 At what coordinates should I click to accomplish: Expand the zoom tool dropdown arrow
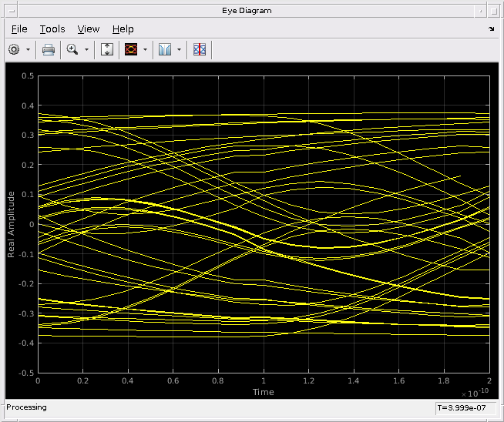pos(87,49)
